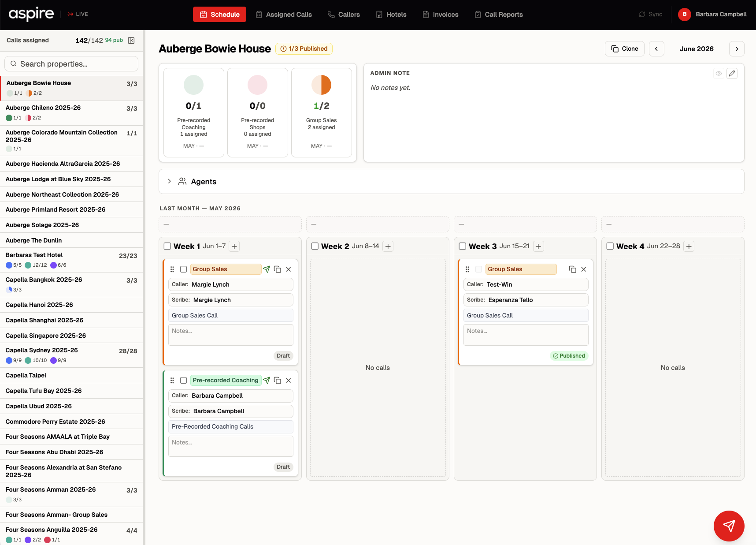Image resolution: width=756 pixels, height=545 pixels.
Task: Go to next month arrow
Action: 737,49
